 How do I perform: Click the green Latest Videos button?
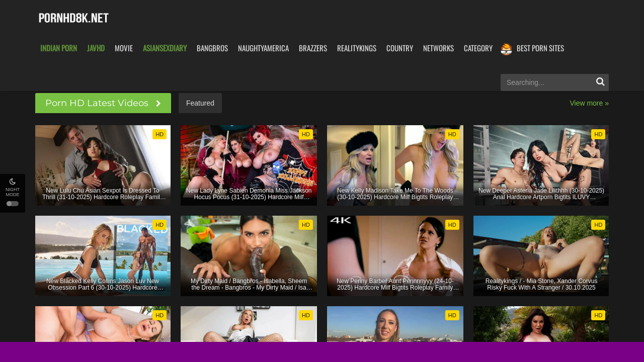103,103
